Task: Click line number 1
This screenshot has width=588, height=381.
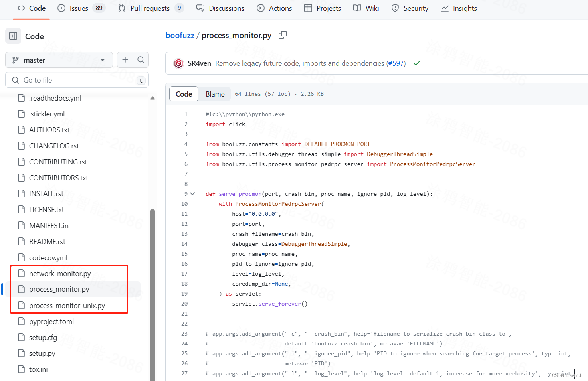Action: pos(186,114)
